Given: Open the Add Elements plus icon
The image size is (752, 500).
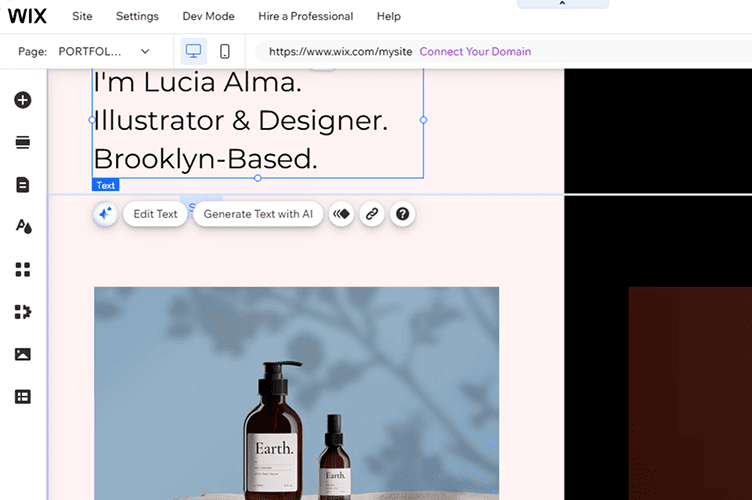Looking at the screenshot, I should click(x=22, y=100).
